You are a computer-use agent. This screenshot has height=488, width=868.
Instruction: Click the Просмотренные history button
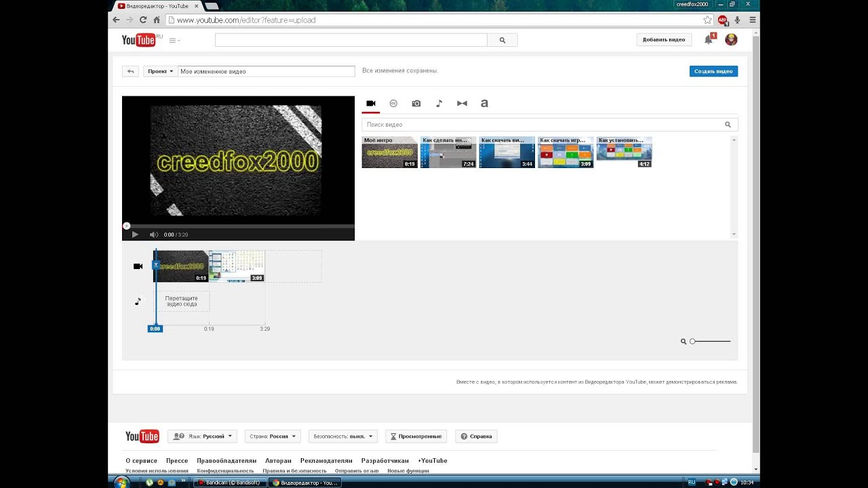416,436
